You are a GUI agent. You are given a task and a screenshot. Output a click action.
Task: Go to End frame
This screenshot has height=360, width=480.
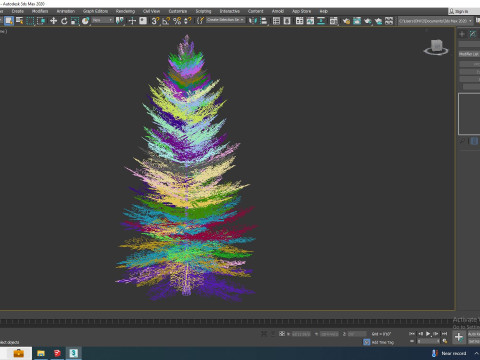coord(444,333)
